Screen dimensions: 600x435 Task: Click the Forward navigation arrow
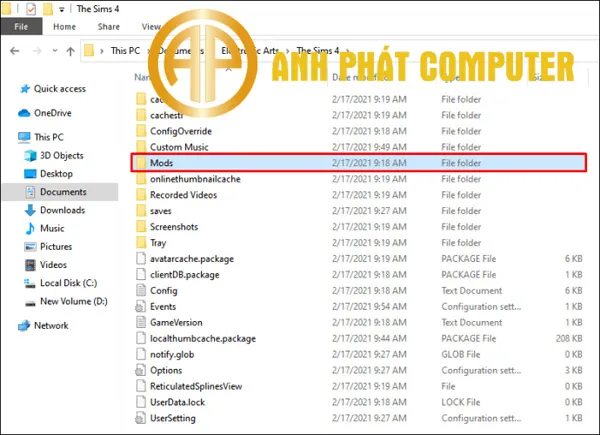(x=37, y=51)
